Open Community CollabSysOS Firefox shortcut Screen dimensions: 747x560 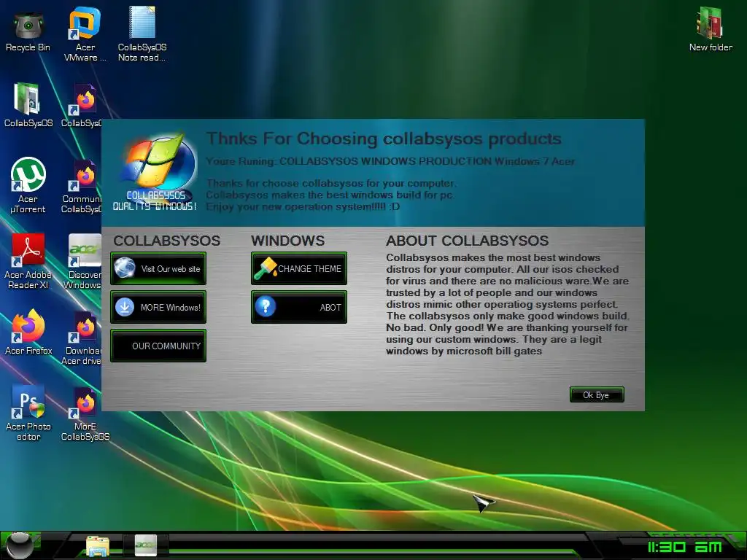[82, 187]
